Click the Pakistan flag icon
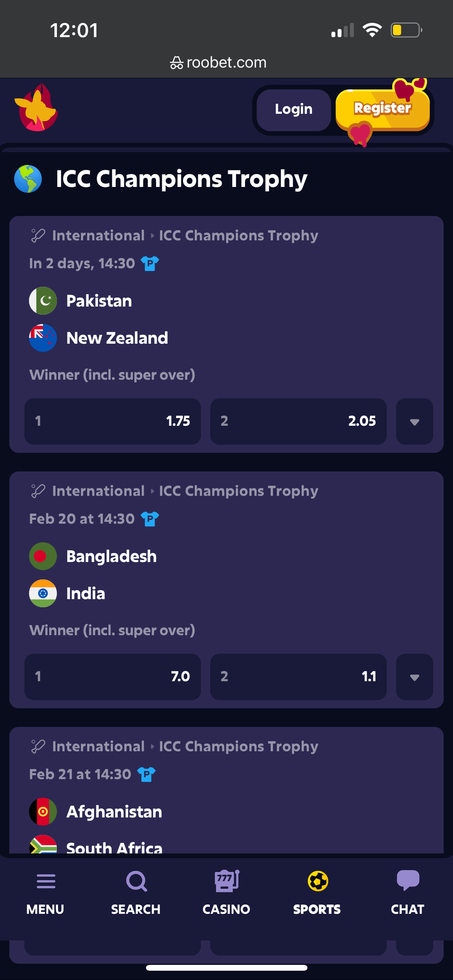 pos(43,301)
